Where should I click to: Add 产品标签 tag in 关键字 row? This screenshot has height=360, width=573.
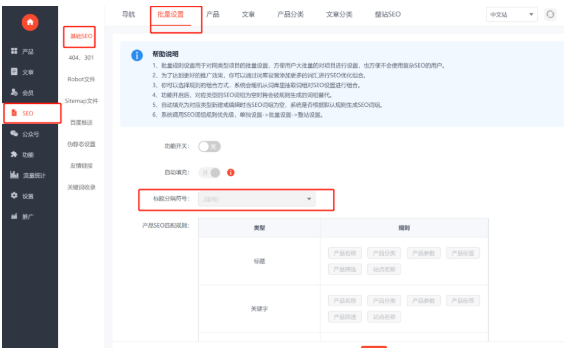tap(463, 301)
